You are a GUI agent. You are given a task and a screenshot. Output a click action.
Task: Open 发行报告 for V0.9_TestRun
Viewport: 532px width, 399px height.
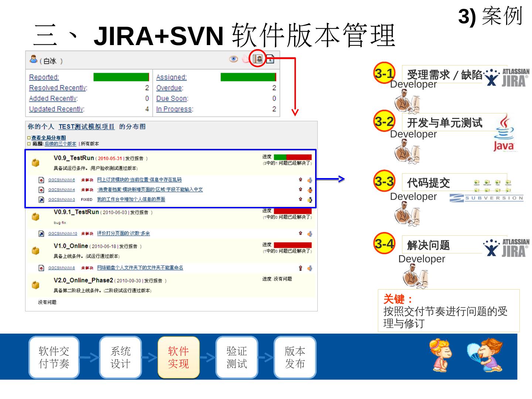tap(134, 158)
